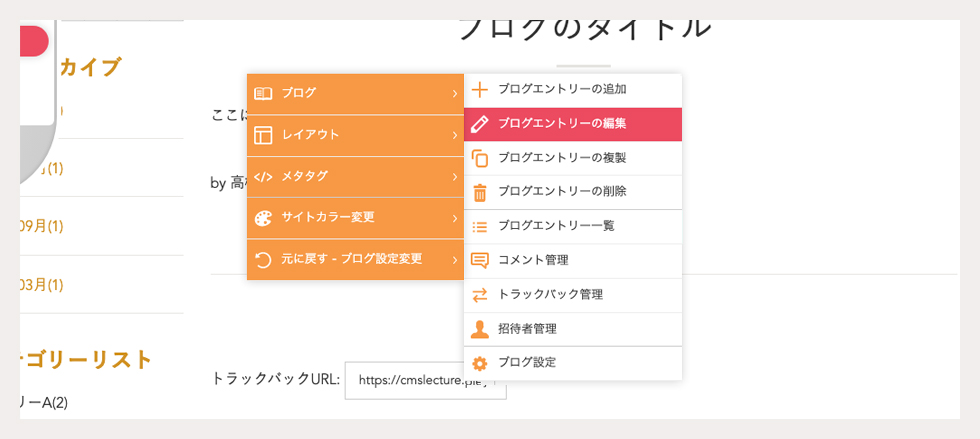Expand the メタタグ submenu chevron
Image resolution: width=980 pixels, height=439 pixels.
(x=454, y=177)
